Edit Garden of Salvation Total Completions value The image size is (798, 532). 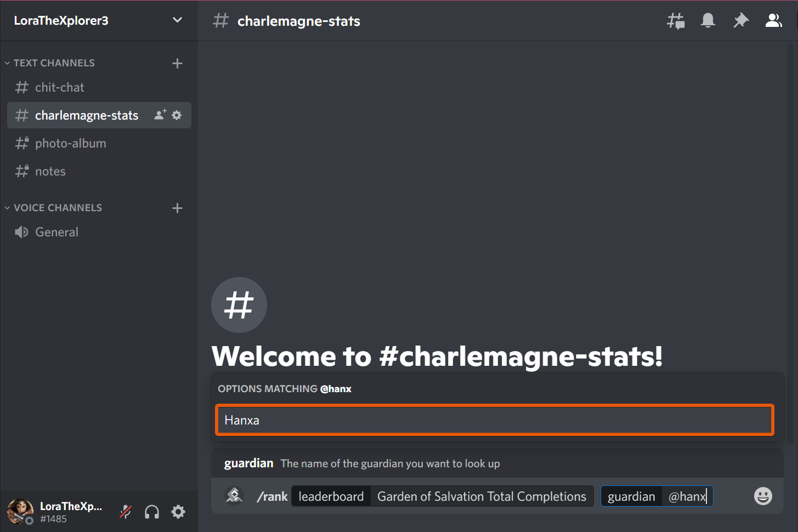[482, 496]
